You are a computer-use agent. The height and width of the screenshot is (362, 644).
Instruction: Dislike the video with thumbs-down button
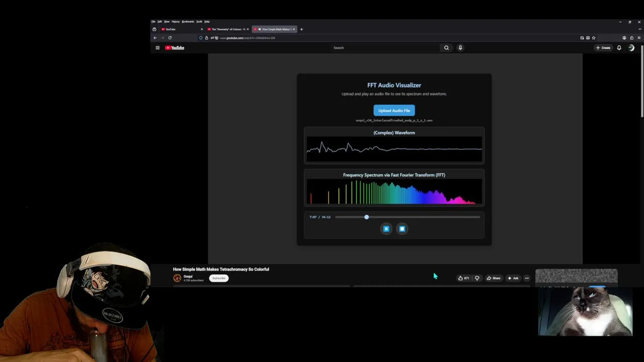(477, 278)
